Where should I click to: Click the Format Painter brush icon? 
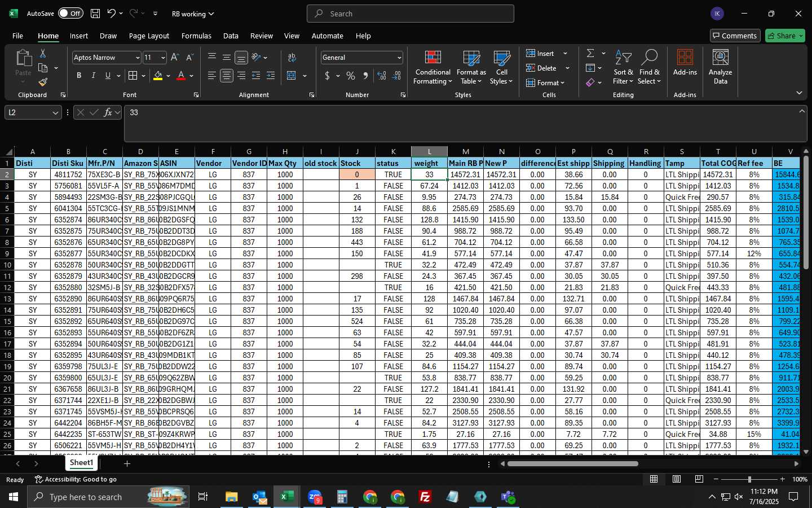point(43,82)
